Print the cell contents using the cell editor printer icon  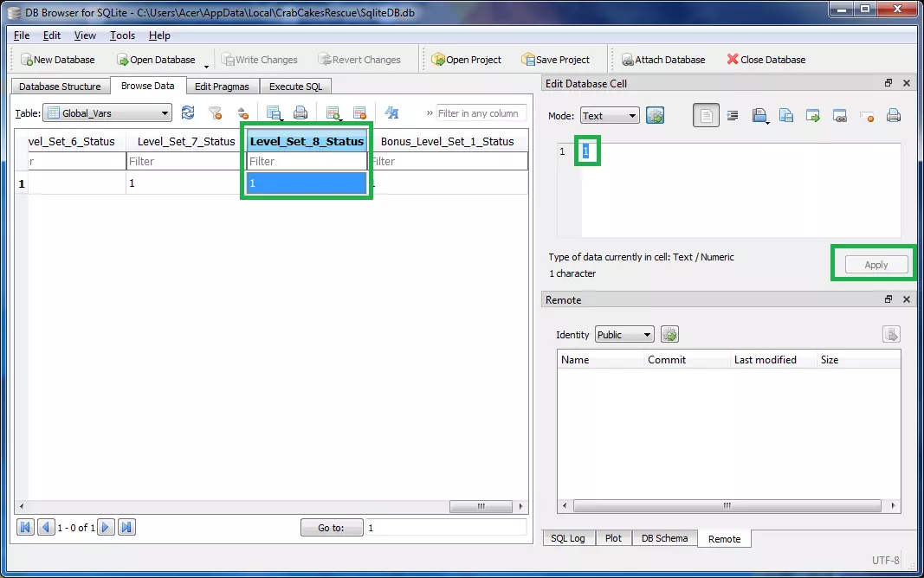(x=894, y=115)
